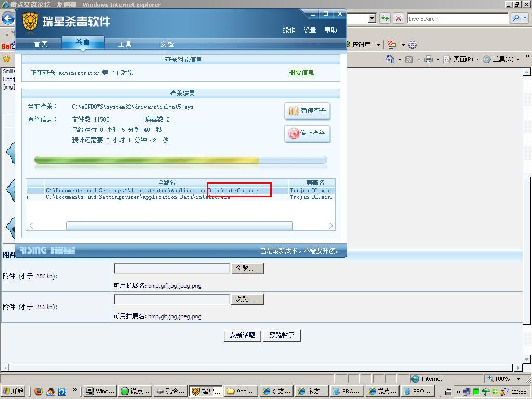Click the Rising lion shield logo
The height and width of the screenshot is (399, 532).
30,22
